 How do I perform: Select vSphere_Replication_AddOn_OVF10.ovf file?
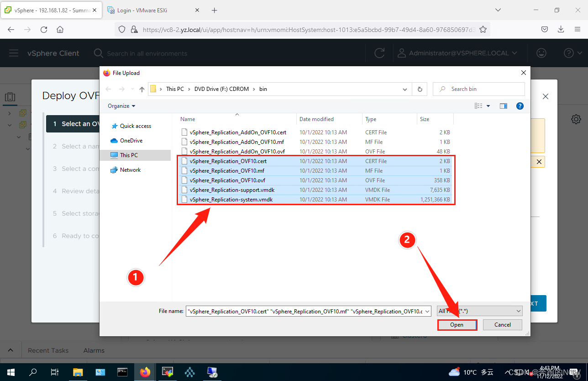(x=315, y=152)
